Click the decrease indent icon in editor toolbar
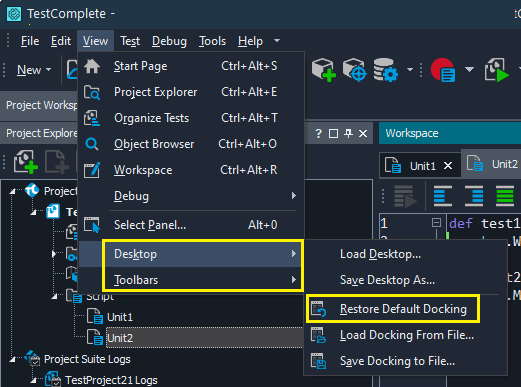Image resolution: width=521 pixels, height=387 pixels. [443, 196]
